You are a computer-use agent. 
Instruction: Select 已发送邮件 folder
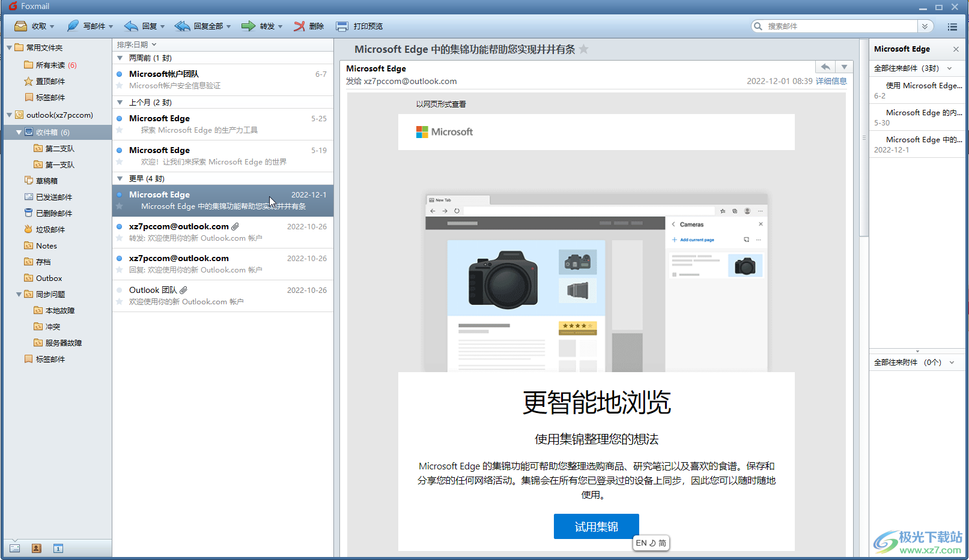[53, 197]
